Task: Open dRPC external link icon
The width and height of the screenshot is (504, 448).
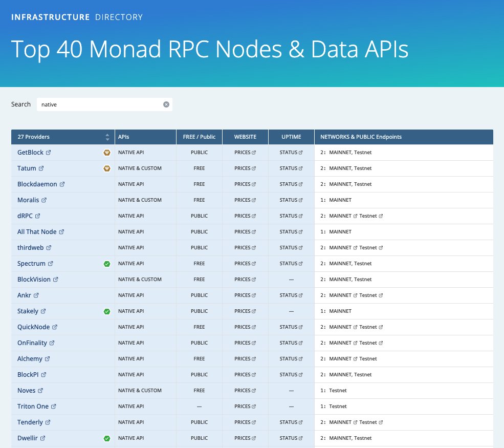Action: (x=37, y=216)
